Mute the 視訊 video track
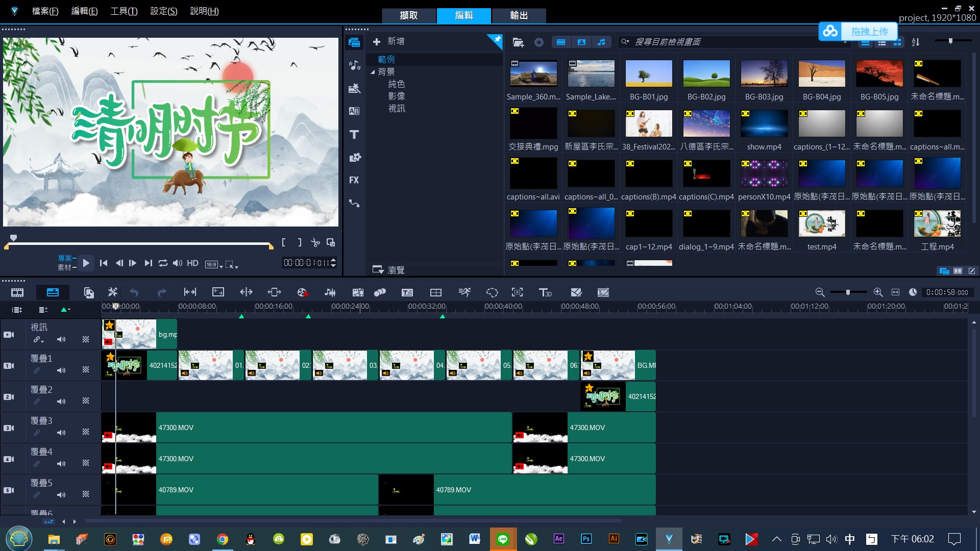The height and width of the screenshot is (551, 980). (x=61, y=339)
